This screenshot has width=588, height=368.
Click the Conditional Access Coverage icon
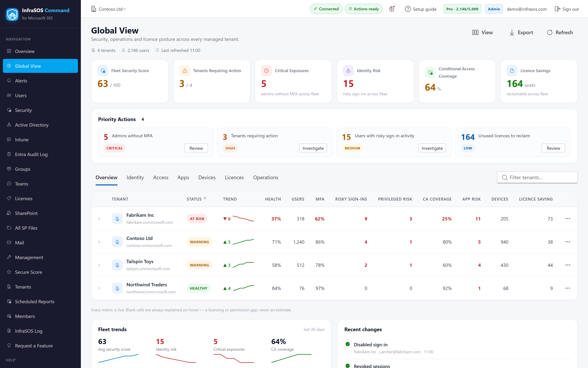click(x=430, y=72)
